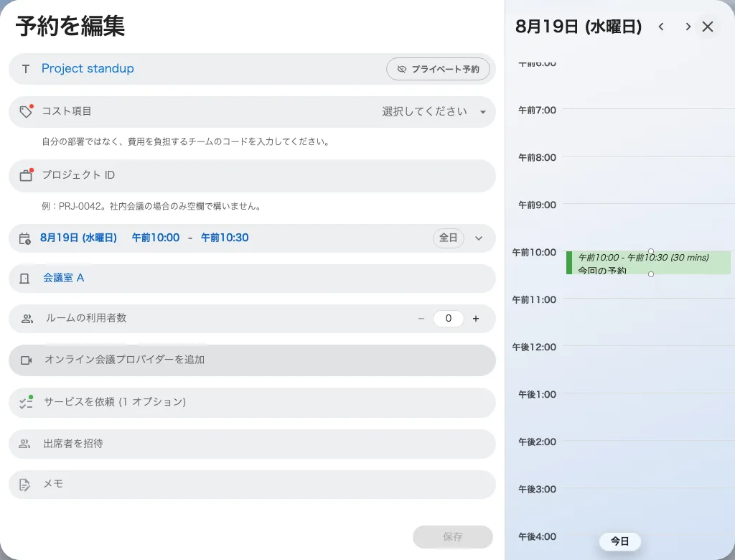Decrease room user count with minus
Screen dimensions: 735x560
pyautogui.click(x=421, y=319)
